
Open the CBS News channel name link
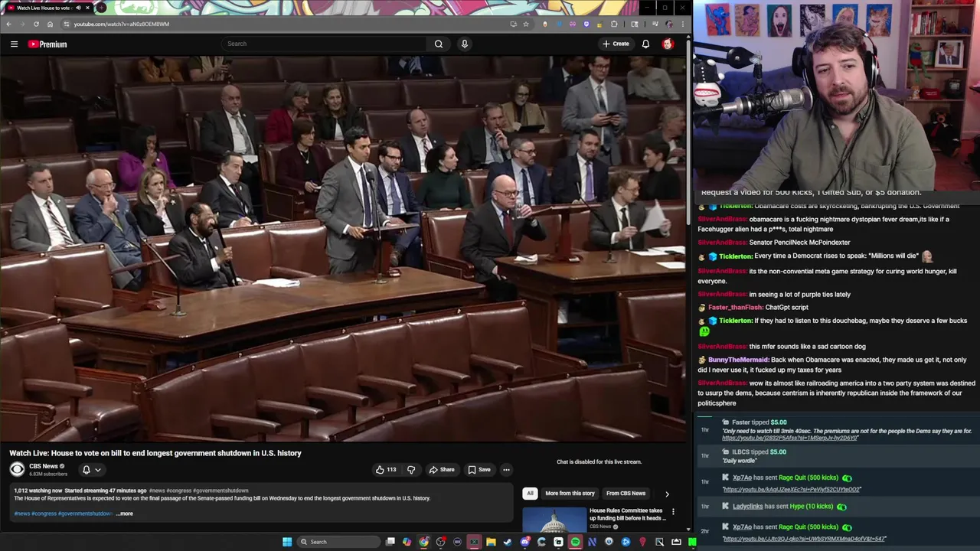pyautogui.click(x=44, y=466)
